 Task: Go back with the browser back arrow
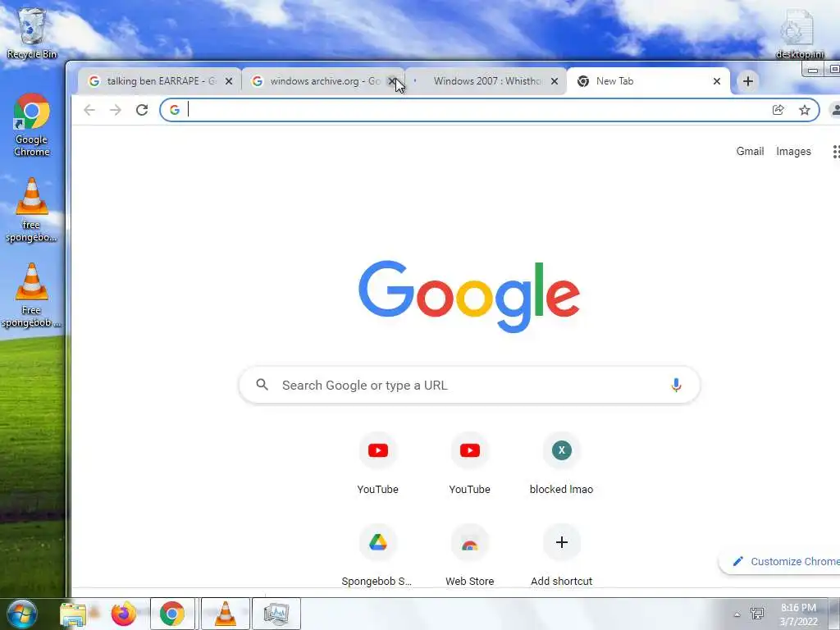(89, 110)
